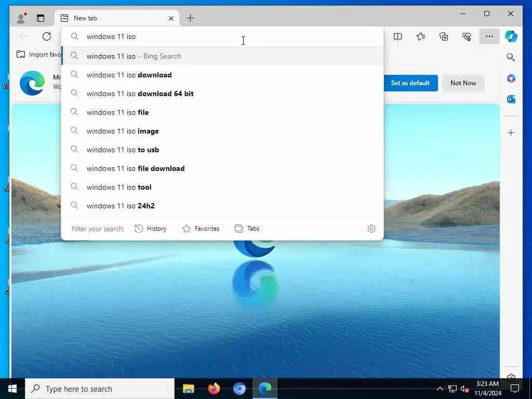Close the New tab tab
The width and height of the screenshot is (532, 399).
coord(171,18)
